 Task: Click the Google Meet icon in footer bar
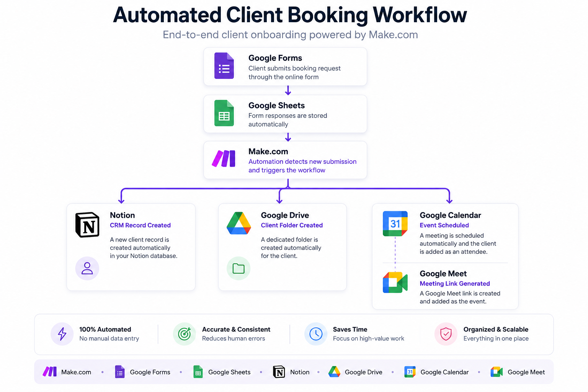click(497, 372)
